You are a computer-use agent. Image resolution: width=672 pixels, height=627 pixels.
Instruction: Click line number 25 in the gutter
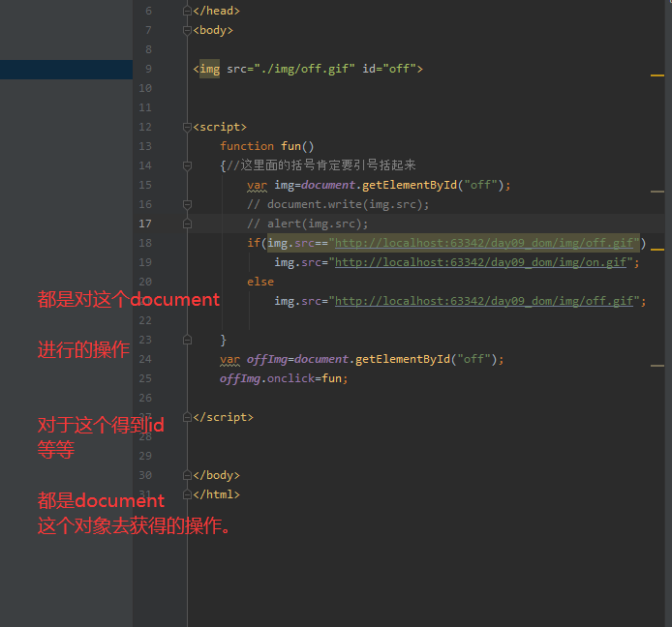[x=145, y=378]
